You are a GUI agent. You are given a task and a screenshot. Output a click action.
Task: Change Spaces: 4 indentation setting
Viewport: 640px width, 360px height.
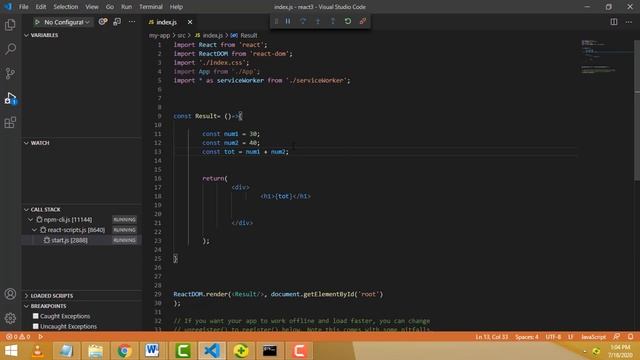point(527,337)
